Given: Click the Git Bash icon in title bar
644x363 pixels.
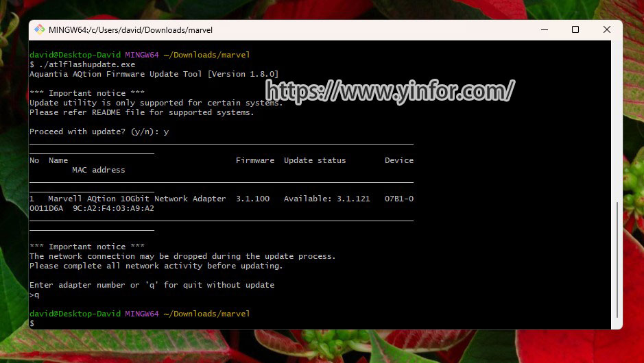Looking at the screenshot, I should (40, 29).
